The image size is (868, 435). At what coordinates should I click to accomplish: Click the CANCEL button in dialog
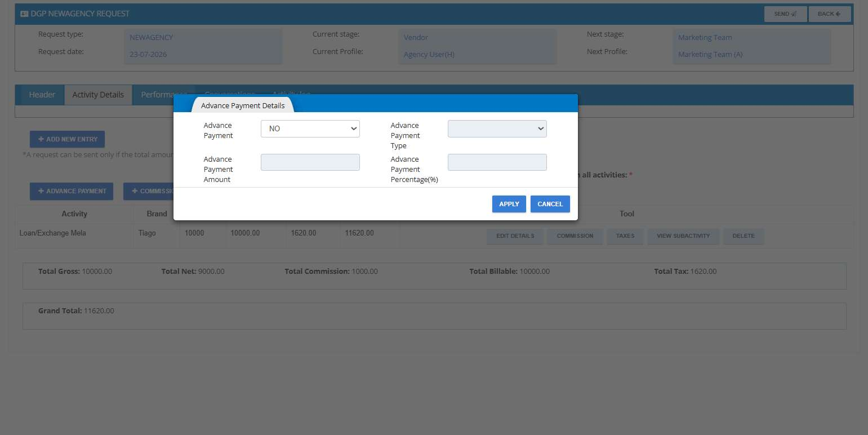pyautogui.click(x=550, y=204)
